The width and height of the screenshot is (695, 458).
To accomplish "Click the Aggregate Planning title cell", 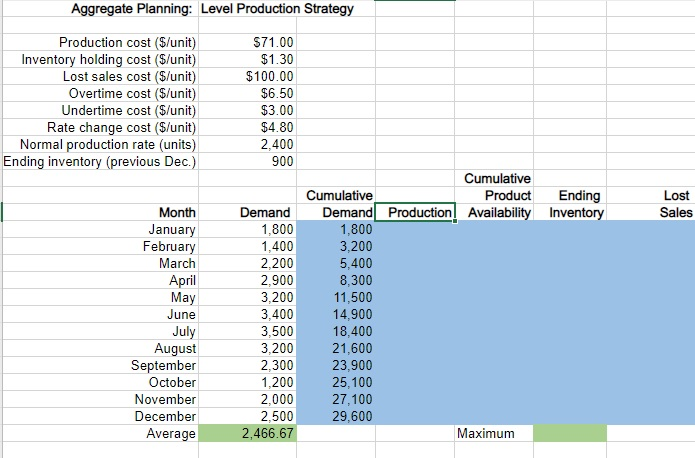I will pyautogui.click(x=212, y=9).
